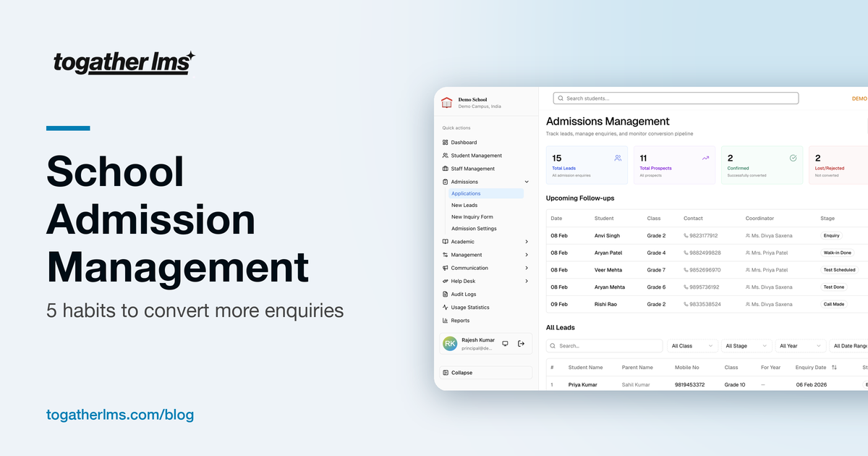Open the Total Leads summary card
The image size is (868, 456).
(x=587, y=165)
